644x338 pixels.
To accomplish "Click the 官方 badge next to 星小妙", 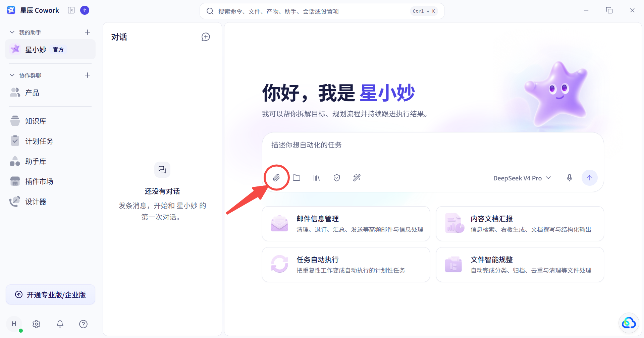I will tap(58, 50).
